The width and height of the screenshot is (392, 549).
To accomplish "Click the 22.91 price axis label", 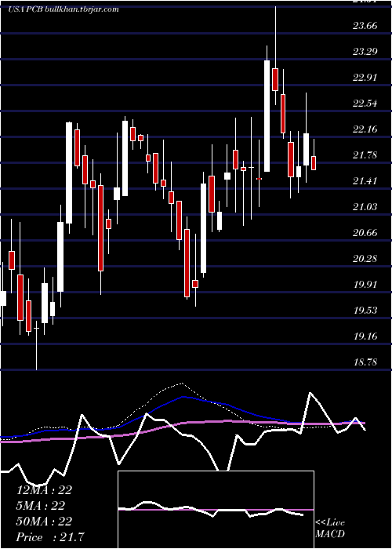I will click(365, 78).
